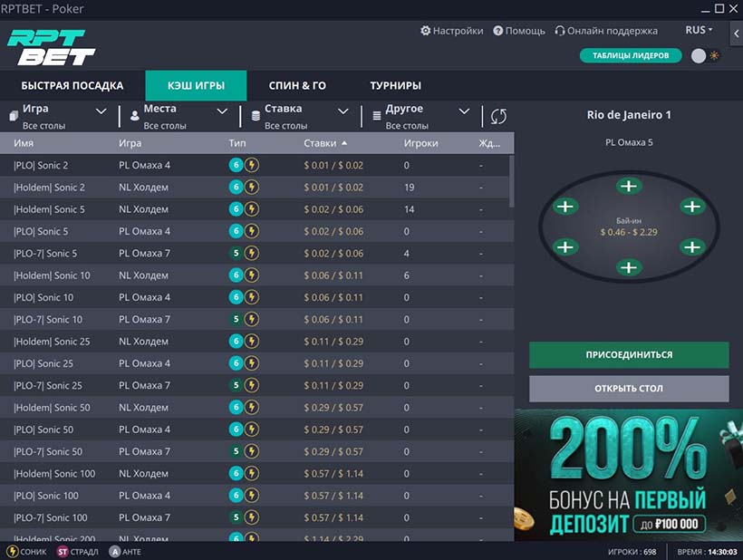The image size is (743, 560).
Task: Click the A Анте legend icon
Action: pos(115,552)
